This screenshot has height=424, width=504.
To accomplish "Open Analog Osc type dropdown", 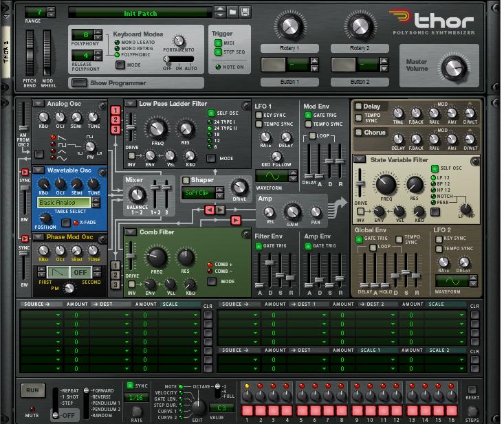I will pos(39,104).
